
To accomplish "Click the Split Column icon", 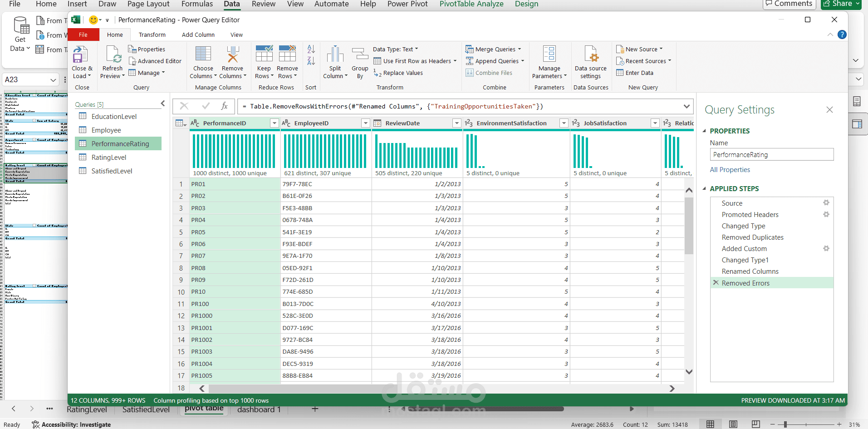I will (335, 54).
